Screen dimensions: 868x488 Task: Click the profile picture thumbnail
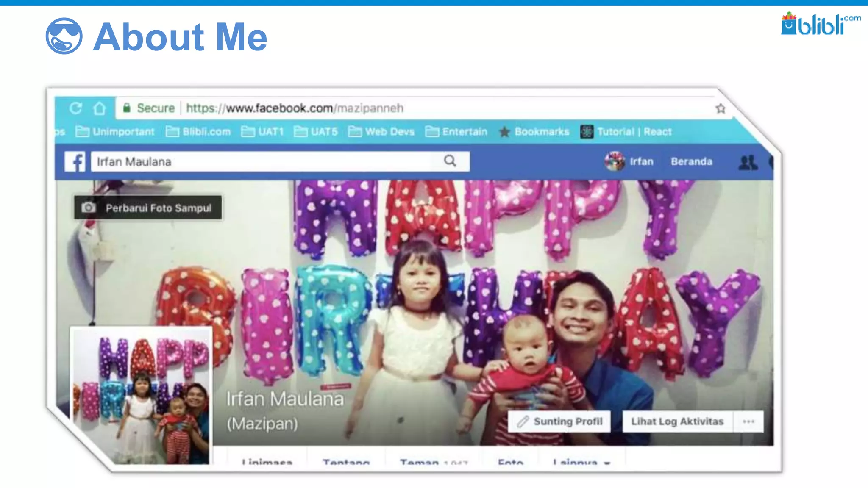pyautogui.click(x=142, y=396)
